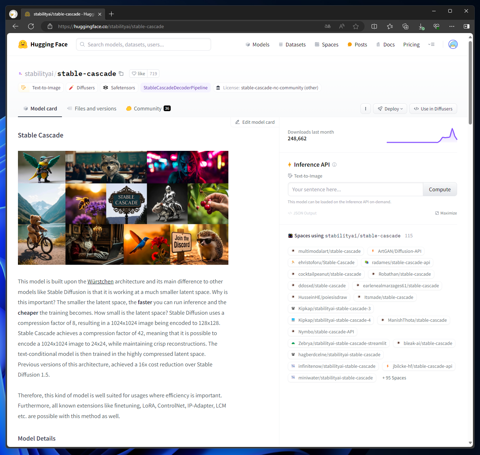
Task: Click the Inference API info icon
Action: pyautogui.click(x=334, y=165)
